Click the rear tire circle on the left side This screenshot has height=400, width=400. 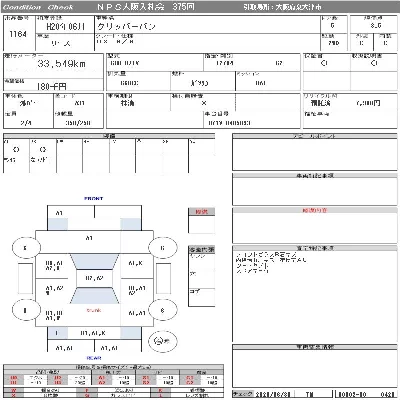[26, 310]
